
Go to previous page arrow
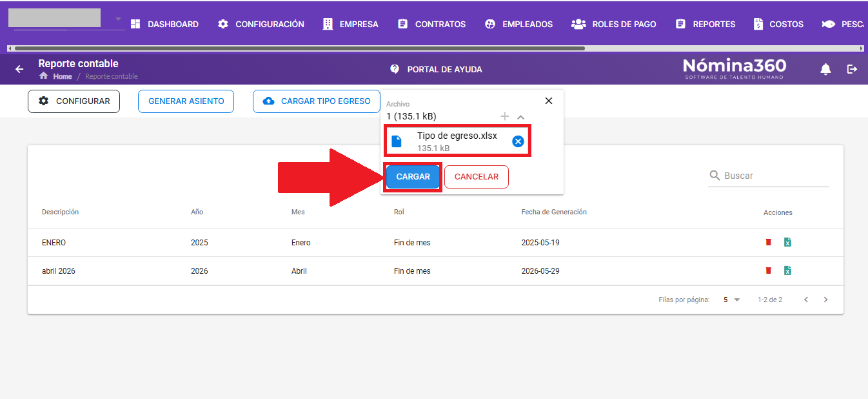[805, 300]
